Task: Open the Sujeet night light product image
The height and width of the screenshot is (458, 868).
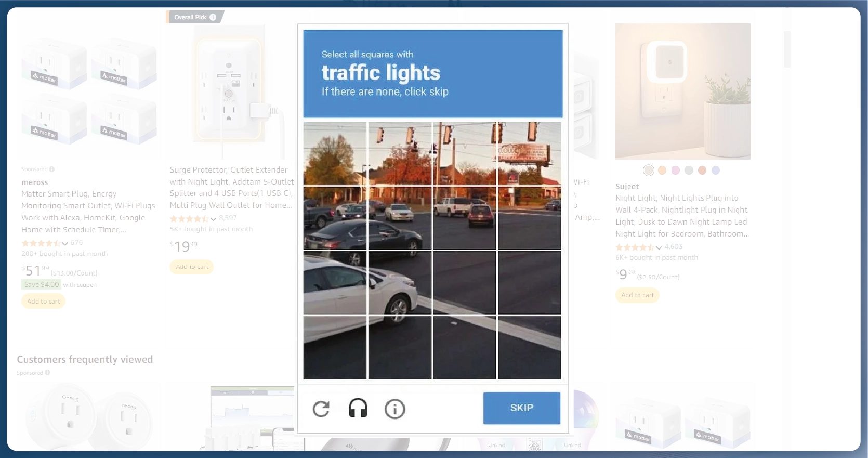Action: pos(683,91)
